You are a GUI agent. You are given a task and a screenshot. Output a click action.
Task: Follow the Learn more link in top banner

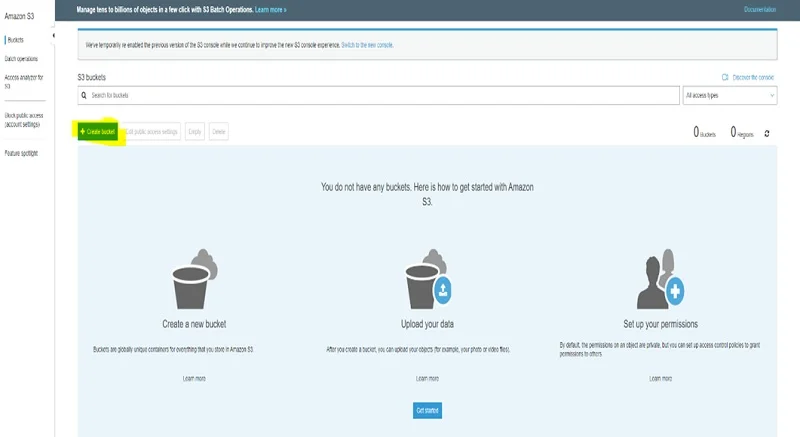coord(270,10)
